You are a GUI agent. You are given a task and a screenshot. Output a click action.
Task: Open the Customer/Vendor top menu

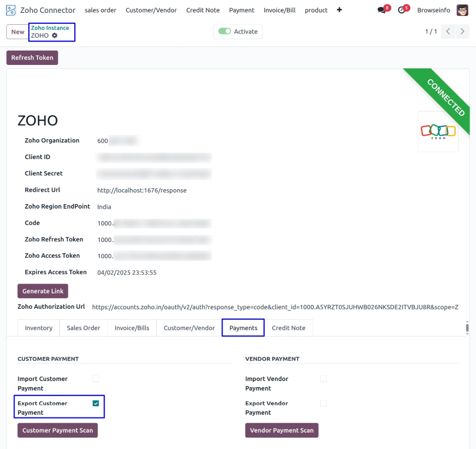click(151, 10)
